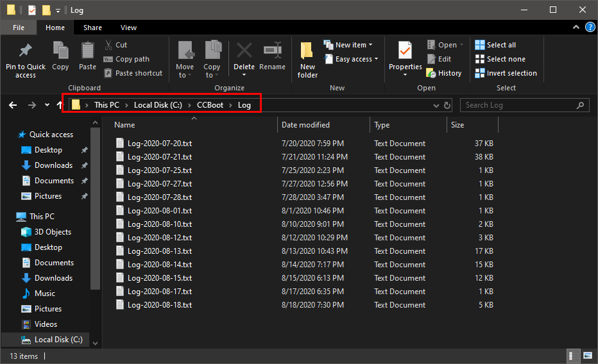Click the Copy icon in Clipboard group
Viewport: 598px width, 364px height.
click(60, 51)
